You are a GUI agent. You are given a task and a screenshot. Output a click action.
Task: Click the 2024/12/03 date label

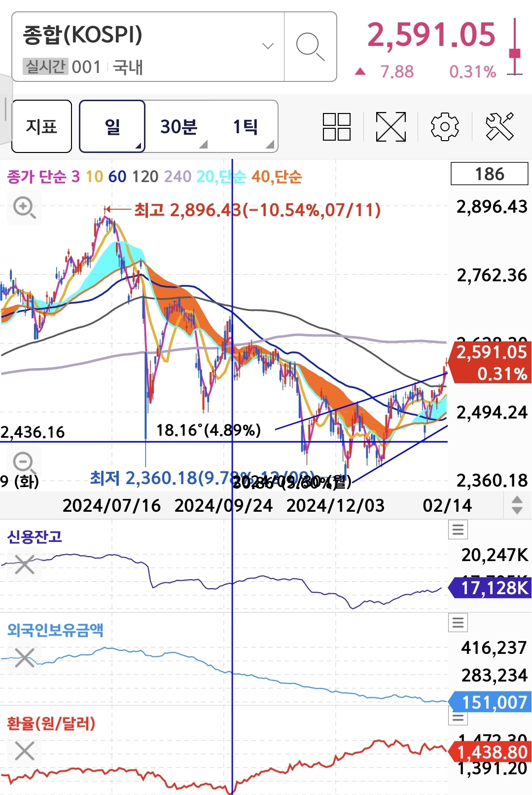335,505
